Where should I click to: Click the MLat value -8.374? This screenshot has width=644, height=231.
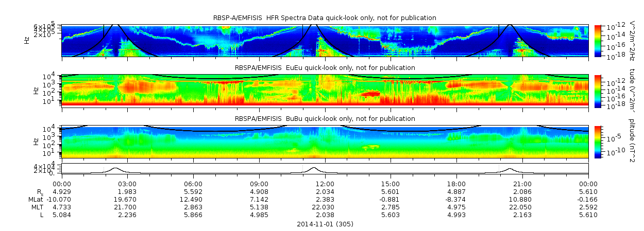click(x=456, y=200)
